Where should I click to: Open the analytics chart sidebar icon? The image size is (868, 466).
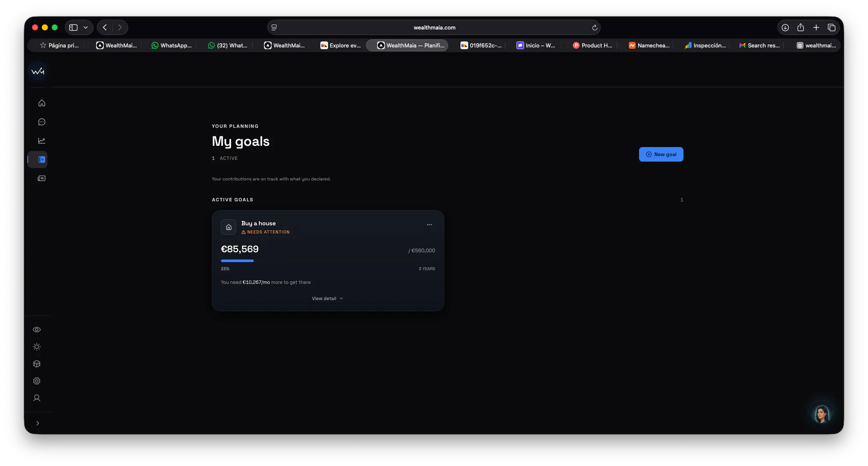click(42, 141)
